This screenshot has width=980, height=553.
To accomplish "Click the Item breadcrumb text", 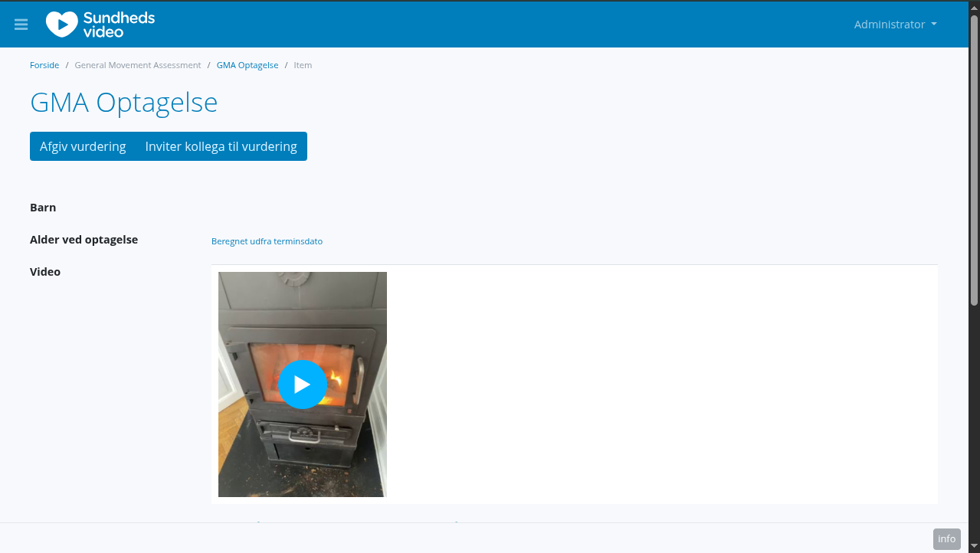I will (303, 65).
